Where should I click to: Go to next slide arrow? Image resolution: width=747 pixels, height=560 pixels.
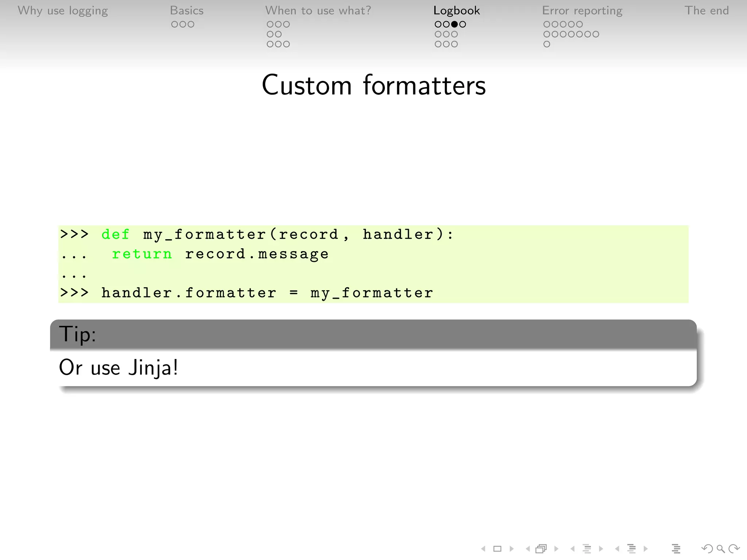pos(512,548)
